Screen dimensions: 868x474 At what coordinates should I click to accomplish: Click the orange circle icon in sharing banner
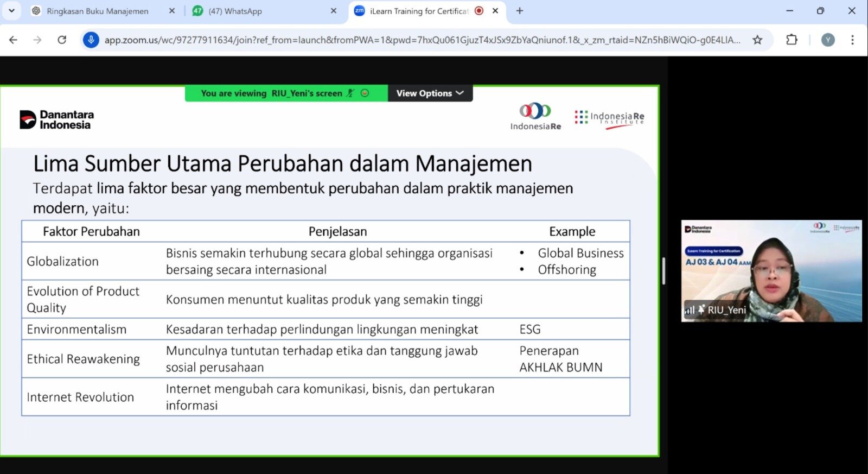(x=365, y=93)
